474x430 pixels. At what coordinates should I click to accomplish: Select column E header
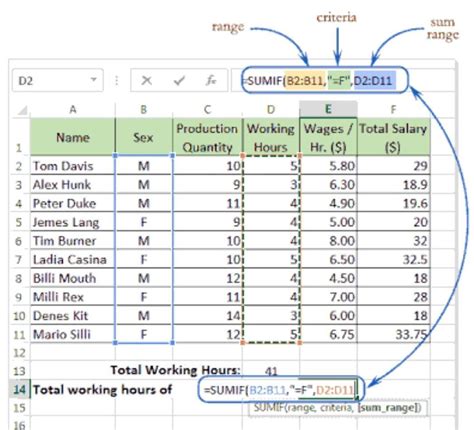click(328, 109)
